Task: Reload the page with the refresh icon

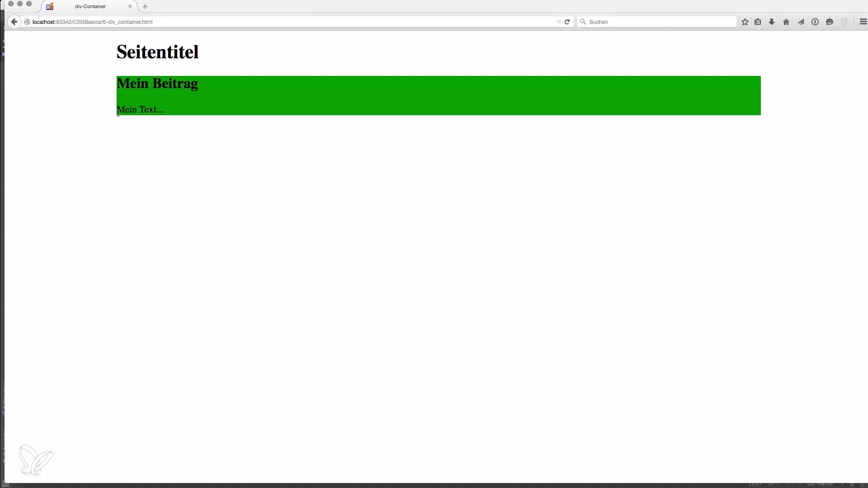Action: tap(567, 22)
